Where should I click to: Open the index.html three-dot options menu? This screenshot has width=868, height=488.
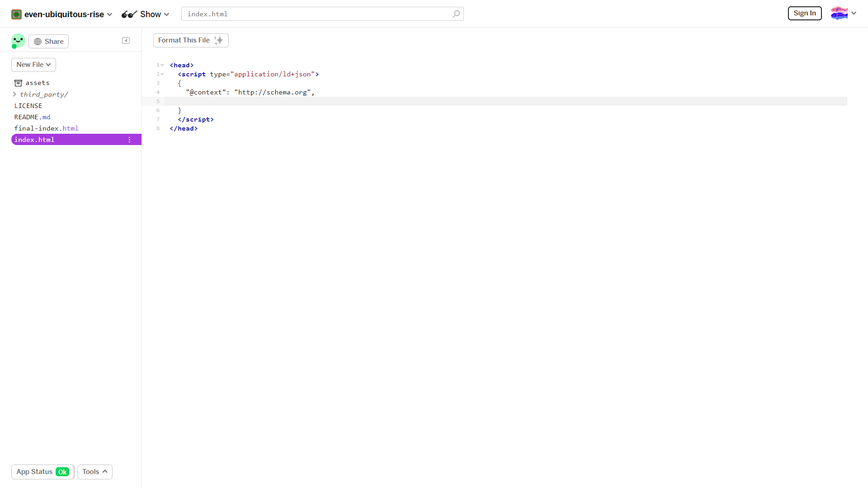coord(129,140)
